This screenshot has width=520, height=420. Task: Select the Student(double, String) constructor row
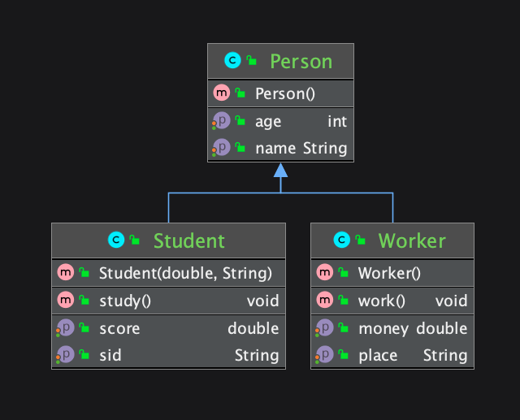point(185,273)
